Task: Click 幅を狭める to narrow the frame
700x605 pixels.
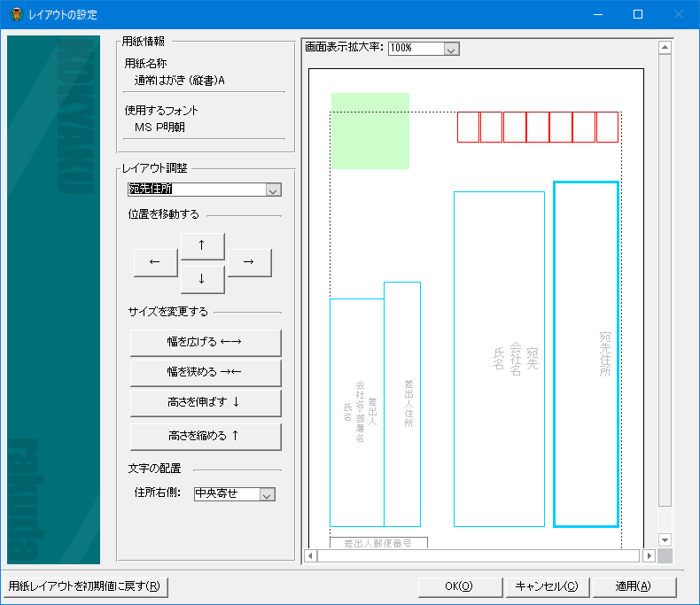Action: click(206, 372)
